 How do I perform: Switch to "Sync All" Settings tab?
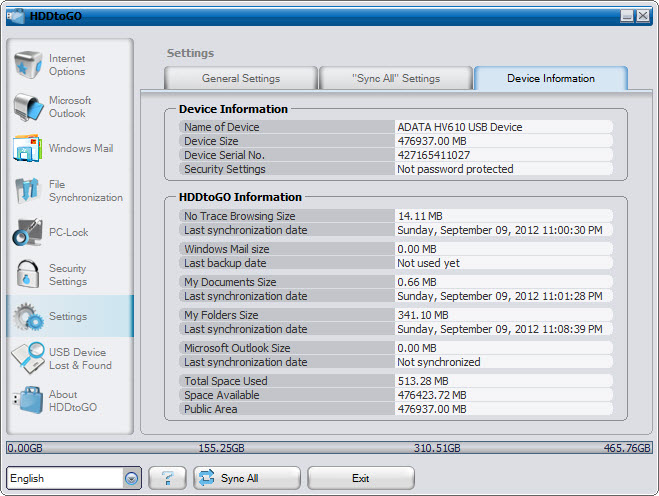pyautogui.click(x=396, y=78)
